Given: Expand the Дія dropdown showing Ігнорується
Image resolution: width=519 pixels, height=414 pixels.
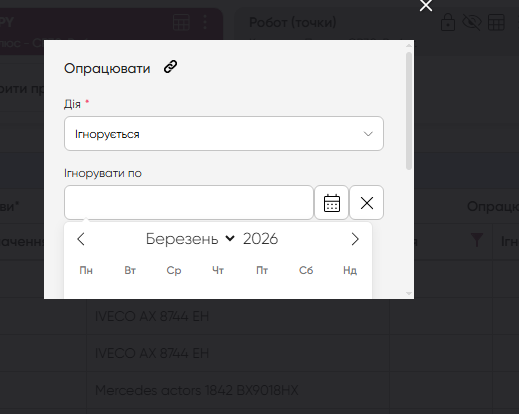Looking at the screenshot, I should 224,134.
